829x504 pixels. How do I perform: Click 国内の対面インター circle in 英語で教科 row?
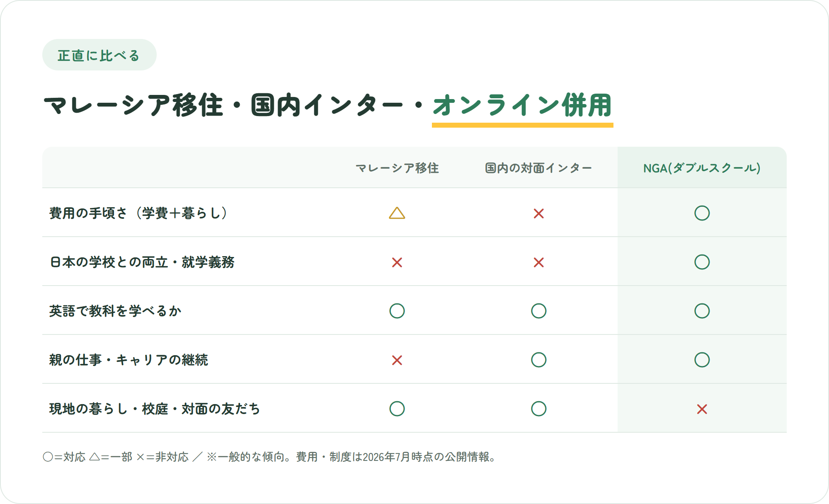tap(538, 311)
